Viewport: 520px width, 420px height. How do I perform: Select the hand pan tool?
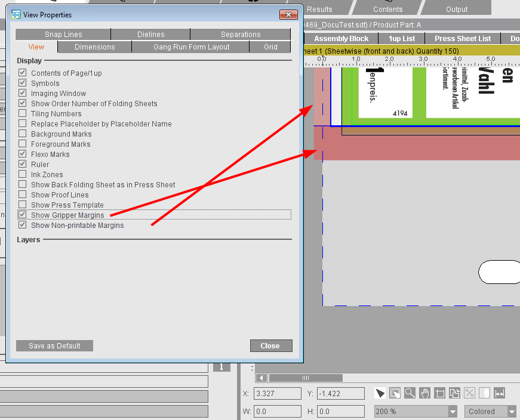pos(424,393)
